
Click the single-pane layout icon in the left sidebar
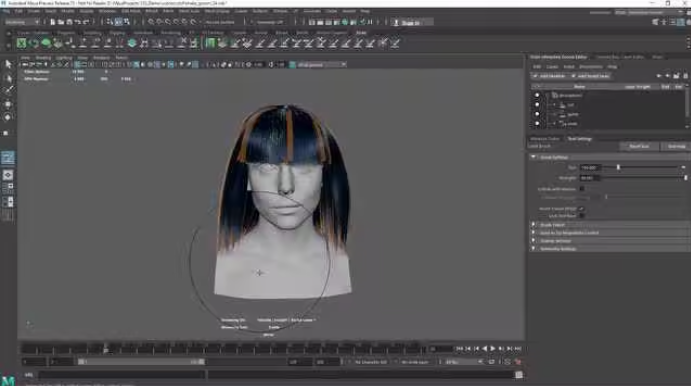[8, 175]
